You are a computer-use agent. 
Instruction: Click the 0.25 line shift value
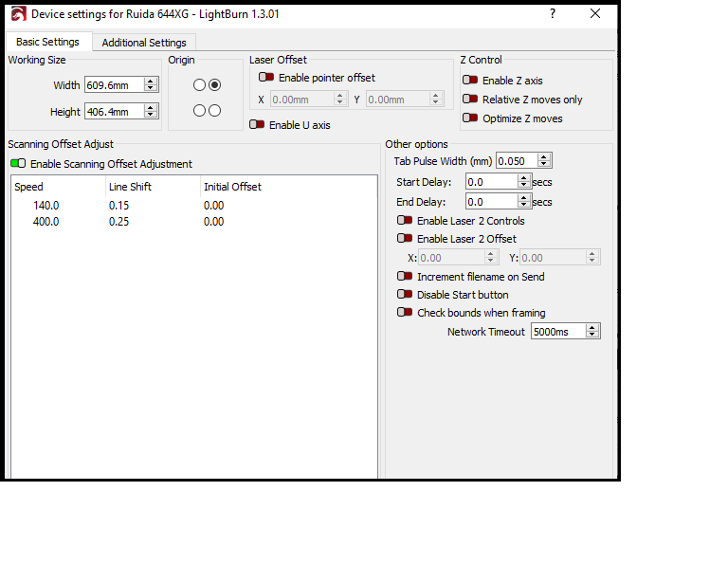tap(118, 222)
